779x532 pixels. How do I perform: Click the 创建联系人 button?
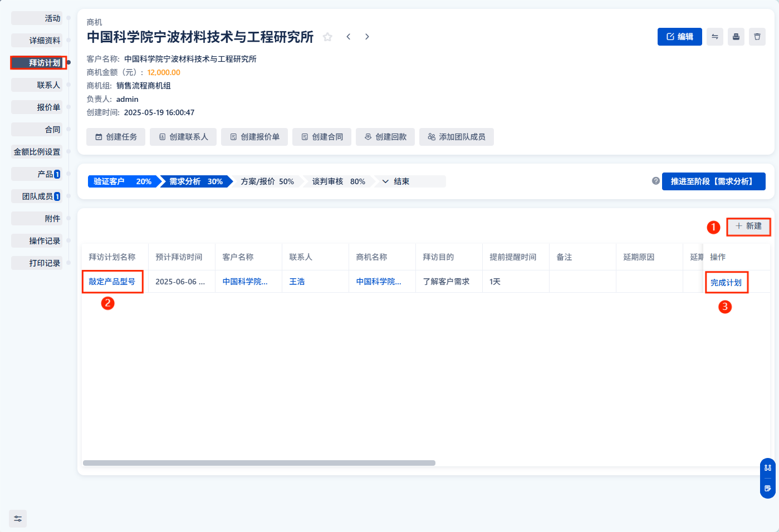(x=183, y=137)
